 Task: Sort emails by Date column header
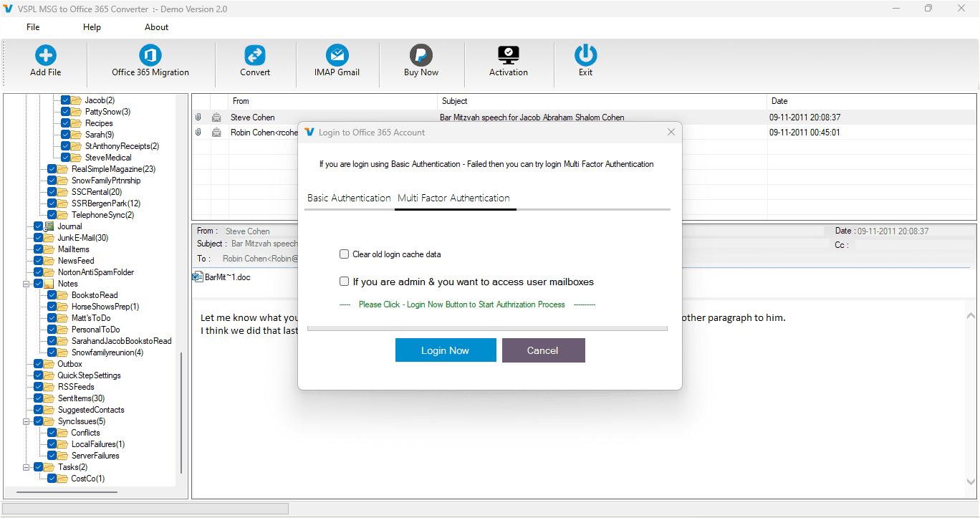coord(871,101)
